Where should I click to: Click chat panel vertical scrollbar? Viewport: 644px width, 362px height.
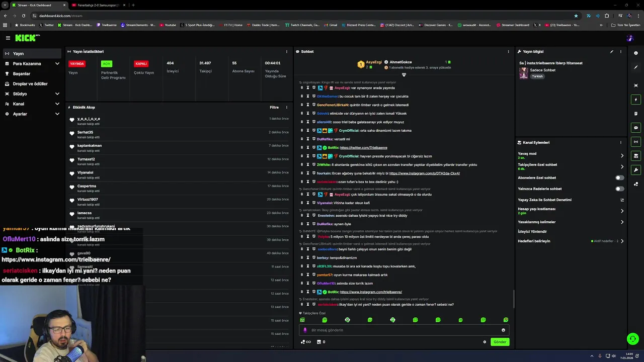tap(513, 299)
